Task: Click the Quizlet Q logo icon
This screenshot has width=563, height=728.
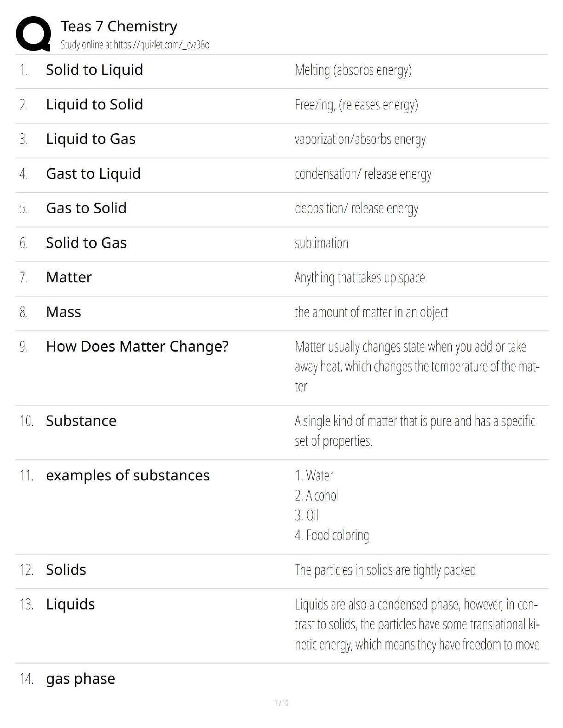Action: 33,34
